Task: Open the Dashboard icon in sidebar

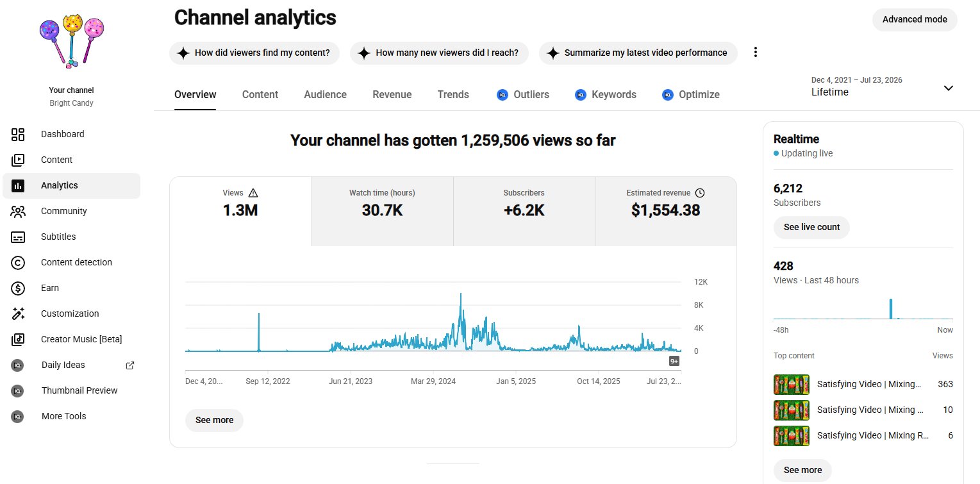Action: click(x=18, y=134)
